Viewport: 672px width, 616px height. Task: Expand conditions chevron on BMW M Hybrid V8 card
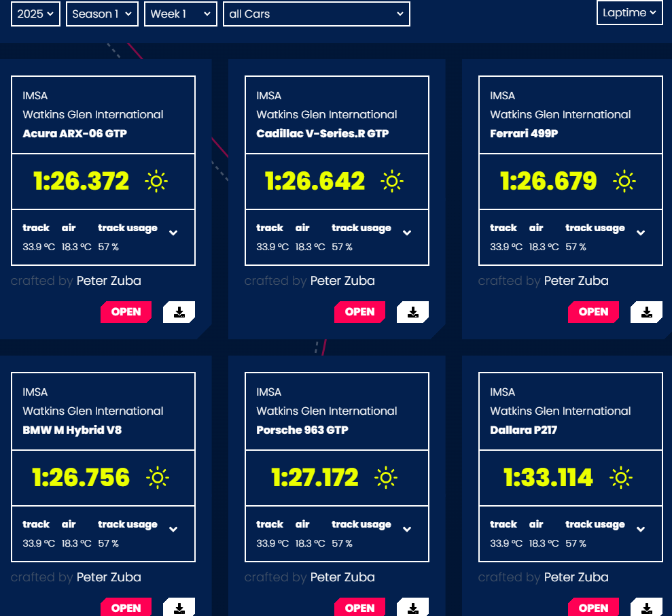[x=173, y=530]
